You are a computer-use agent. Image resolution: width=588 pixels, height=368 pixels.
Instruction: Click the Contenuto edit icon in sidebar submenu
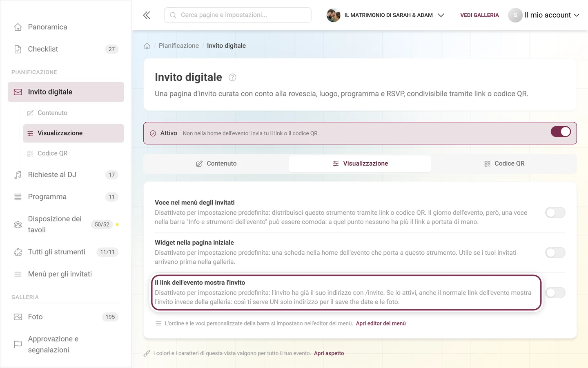pos(30,113)
